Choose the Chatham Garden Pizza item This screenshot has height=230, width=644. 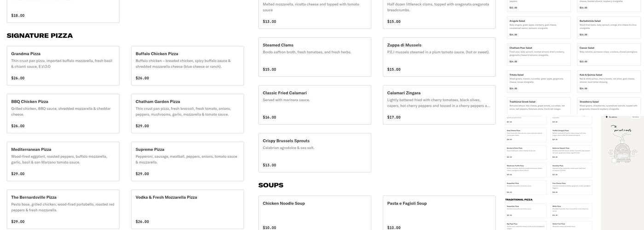click(187, 113)
